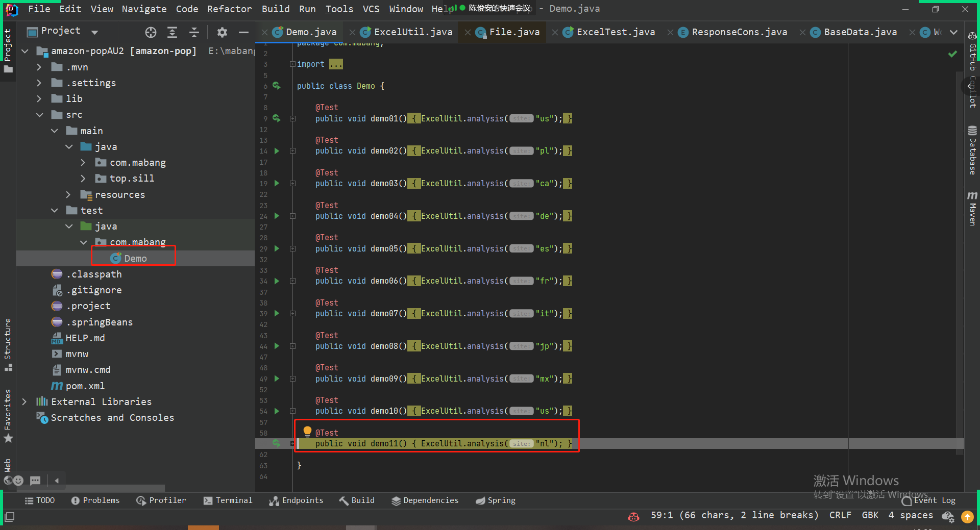The width and height of the screenshot is (980, 530).
Task: Open the Terminal tool window
Action: pyautogui.click(x=228, y=500)
